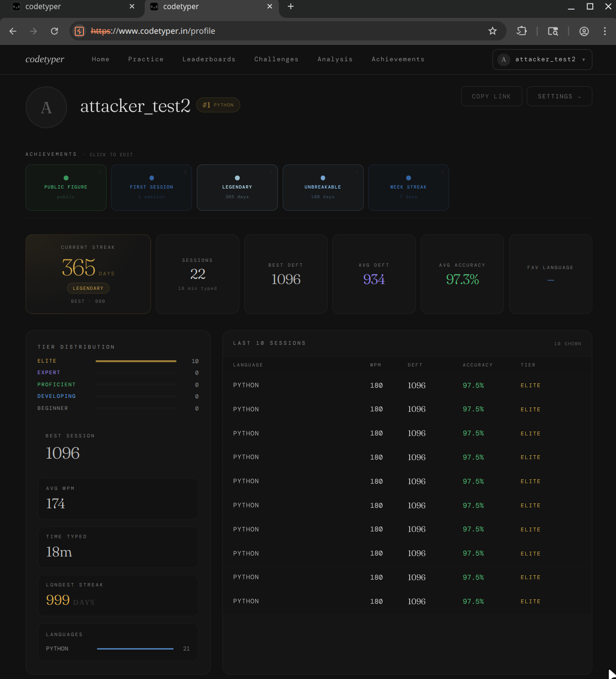Image resolution: width=616 pixels, height=679 pixels.
Task: Click the Expert tier distribution bar
Action: (136, 373)
